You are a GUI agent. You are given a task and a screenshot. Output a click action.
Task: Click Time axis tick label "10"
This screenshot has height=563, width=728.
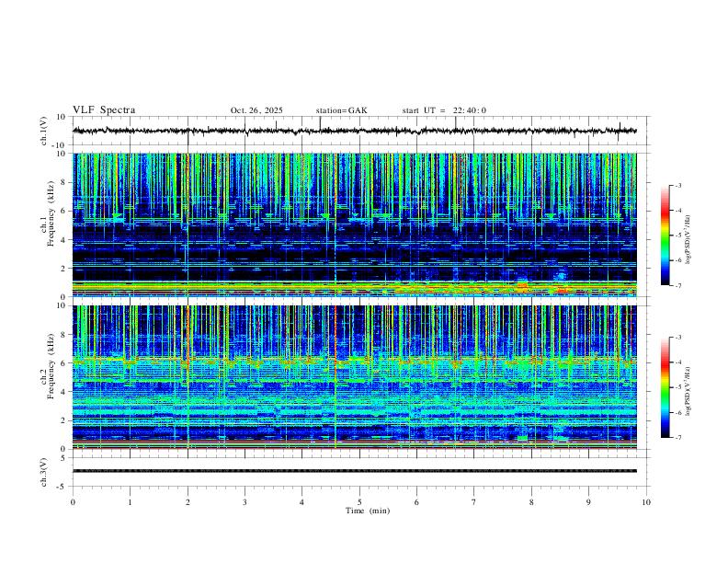pos(646,502)
